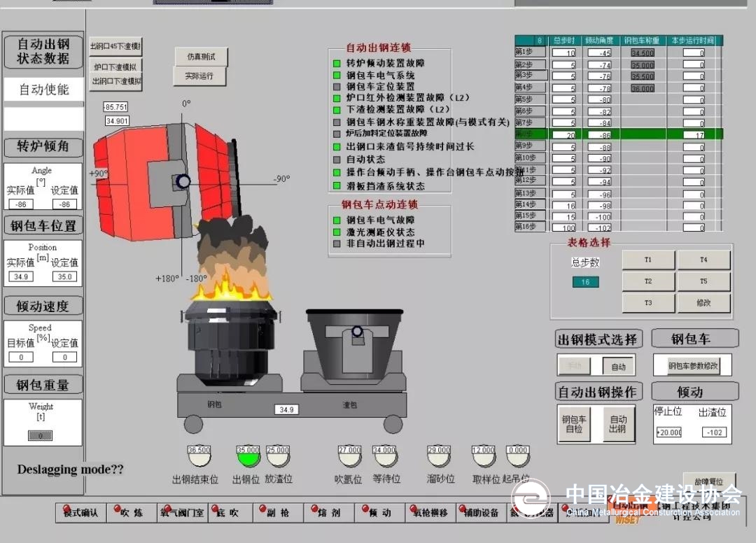Switch tapping mode to 手动
Screen dimensions: 756x543
click(x=574, y=367)
